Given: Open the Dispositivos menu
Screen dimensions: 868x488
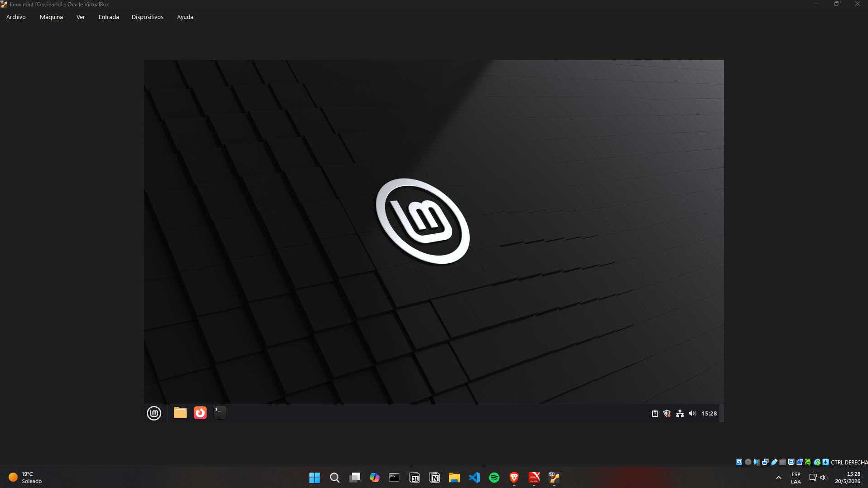Looking at the screenshot, I should point(148,17).
